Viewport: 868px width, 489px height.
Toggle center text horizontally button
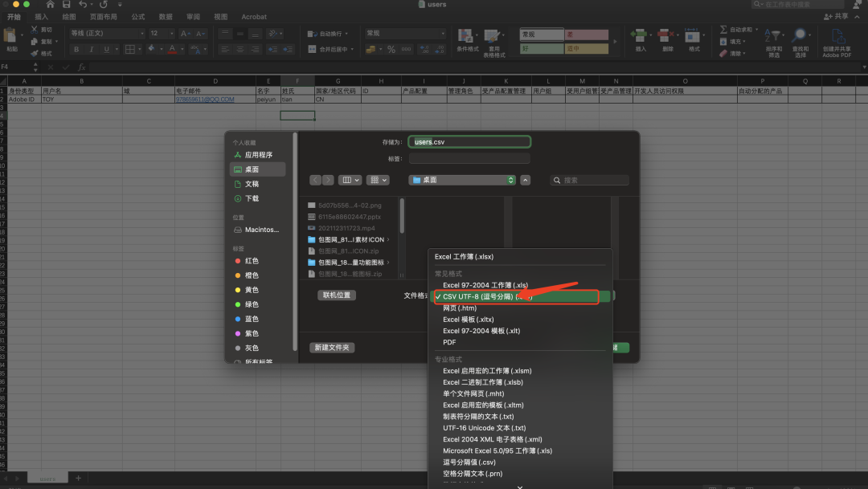(x=240, y=49)
